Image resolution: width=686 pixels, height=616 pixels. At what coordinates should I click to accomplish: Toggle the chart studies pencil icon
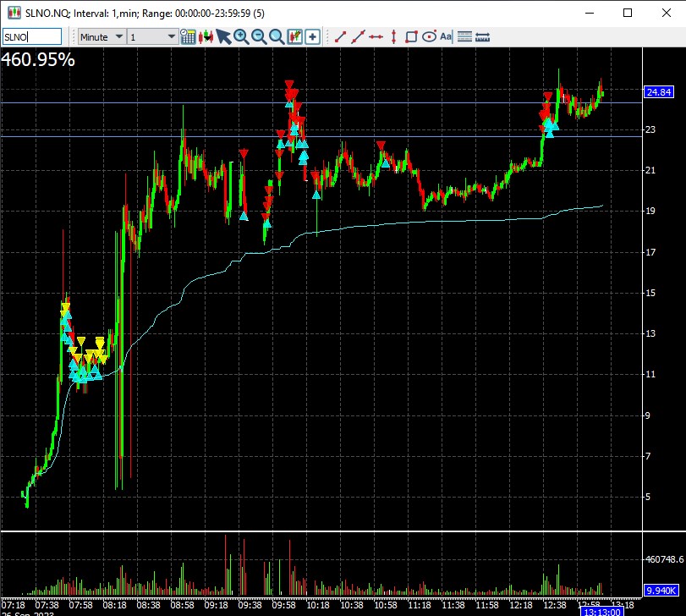[295, 36]
